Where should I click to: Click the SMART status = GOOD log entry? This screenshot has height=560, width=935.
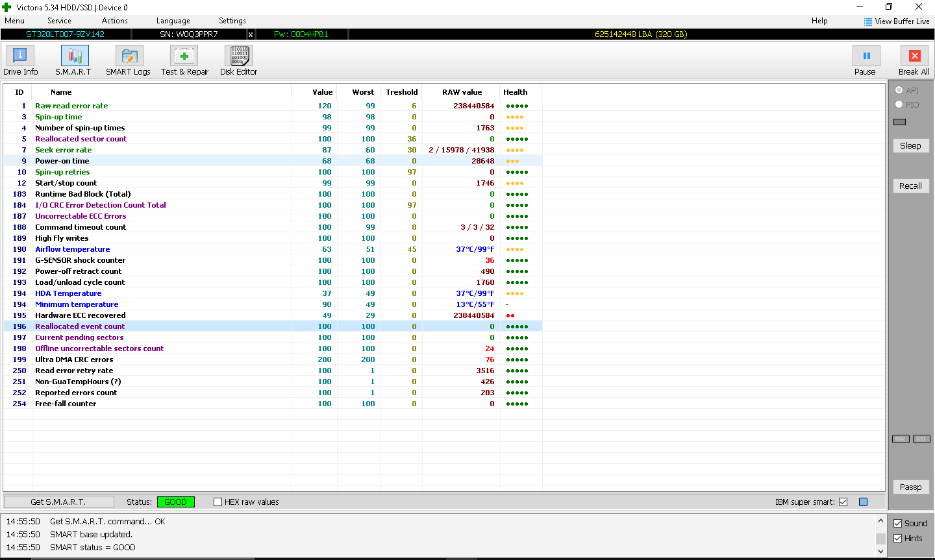pos(93,548)
